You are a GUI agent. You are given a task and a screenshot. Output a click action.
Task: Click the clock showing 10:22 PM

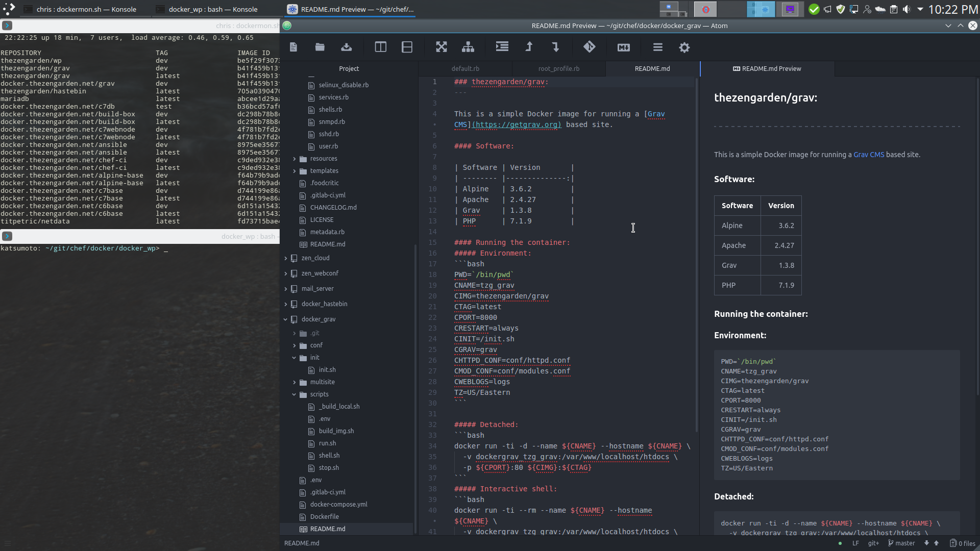952,9
